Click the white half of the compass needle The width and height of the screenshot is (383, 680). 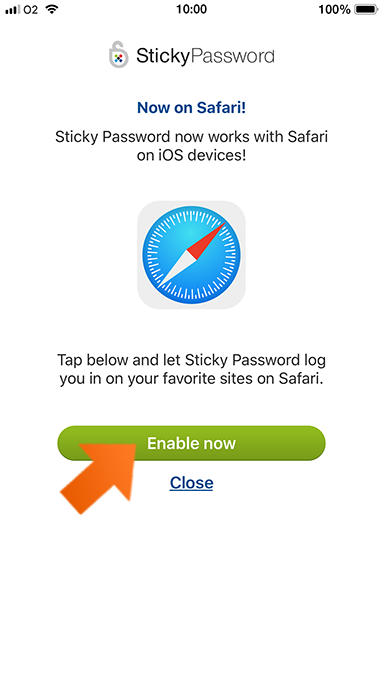pos(176,268)
